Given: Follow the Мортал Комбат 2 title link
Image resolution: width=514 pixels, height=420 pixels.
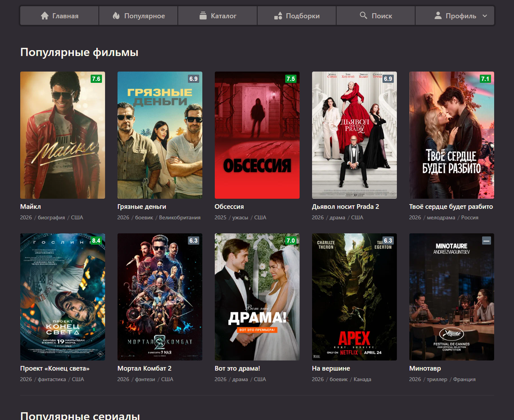Looking at the screenshot, I should point(144,368).
